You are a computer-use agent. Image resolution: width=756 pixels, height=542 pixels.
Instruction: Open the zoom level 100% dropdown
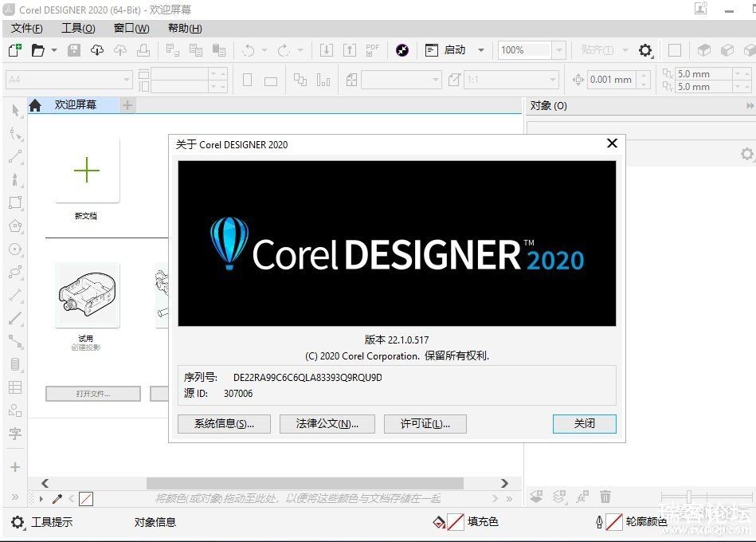pos(558,50)
